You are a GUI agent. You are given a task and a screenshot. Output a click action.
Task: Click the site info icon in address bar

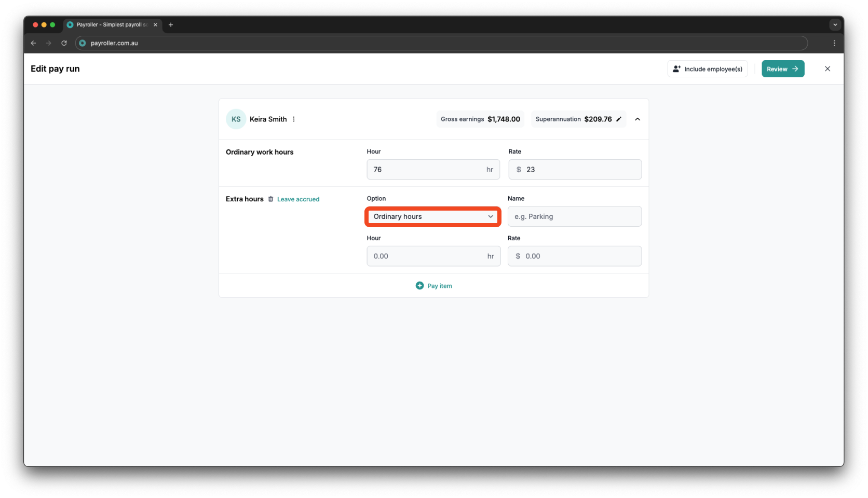(83, 43)
